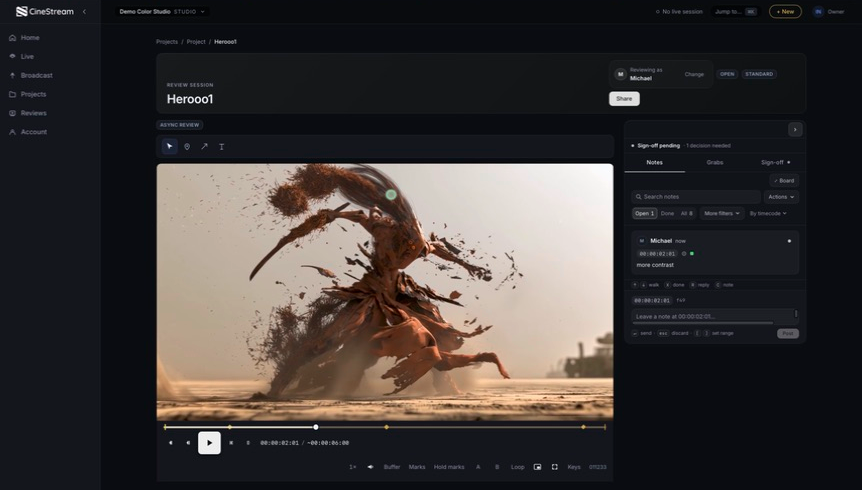Click the CineStream logo

[45, 12]
